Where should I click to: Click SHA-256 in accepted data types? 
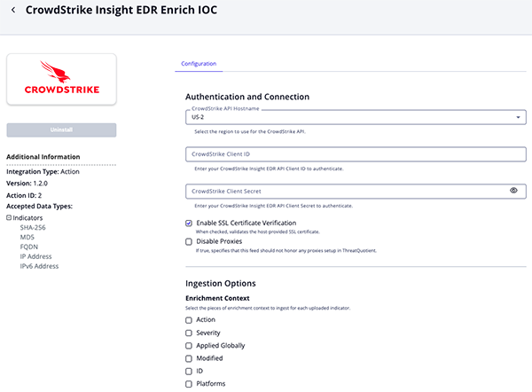(x=33, y=227)
